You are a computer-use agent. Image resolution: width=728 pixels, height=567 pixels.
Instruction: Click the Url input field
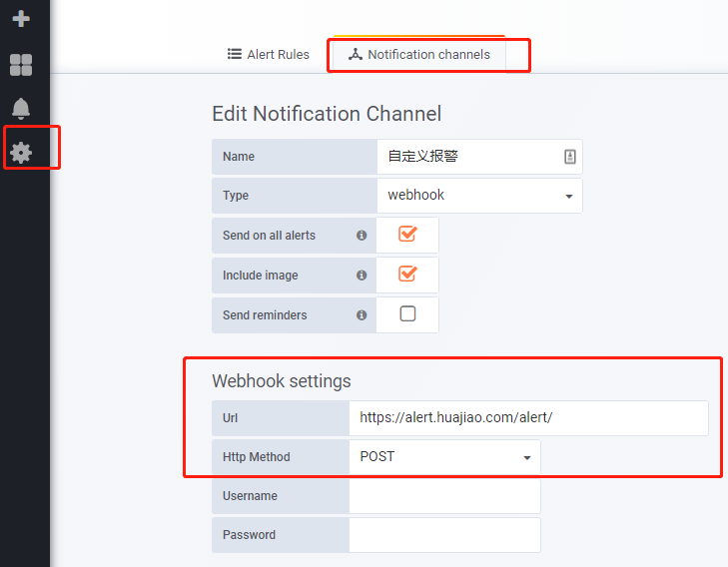(x=529, y=418)
